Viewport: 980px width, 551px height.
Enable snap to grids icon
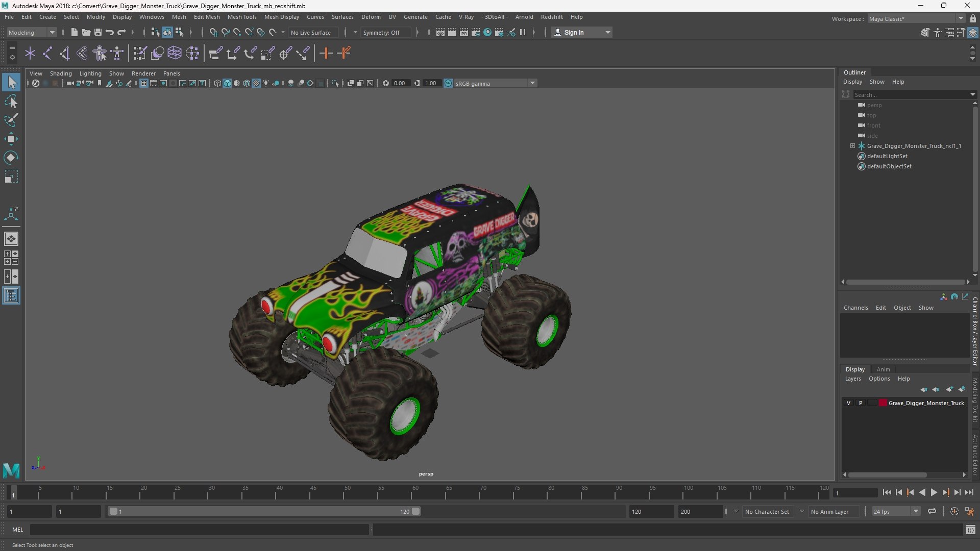click(x=213, y=32)
